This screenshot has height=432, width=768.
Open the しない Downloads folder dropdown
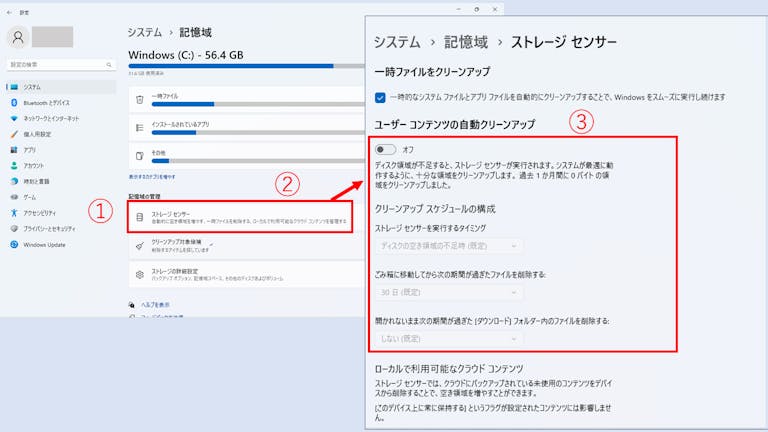(449, 338)
